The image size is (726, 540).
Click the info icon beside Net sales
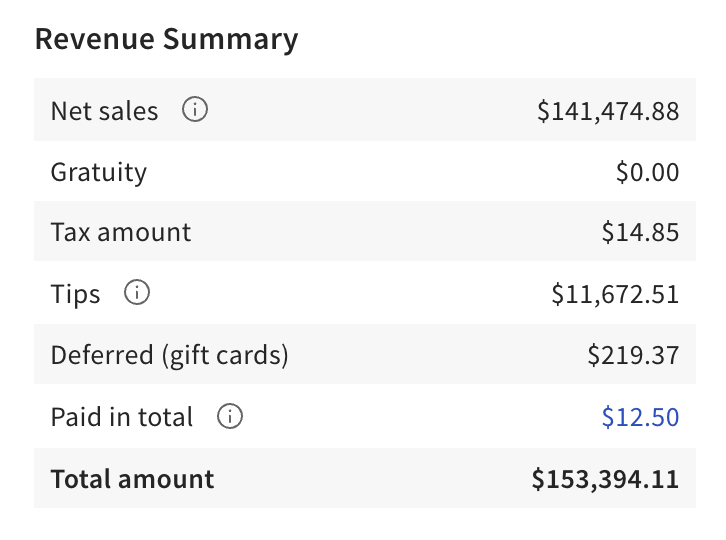pyautogui.click(x=195, y=110)
